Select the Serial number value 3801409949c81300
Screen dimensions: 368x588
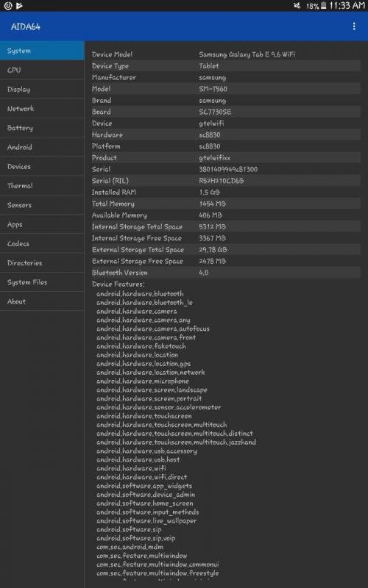228,169
